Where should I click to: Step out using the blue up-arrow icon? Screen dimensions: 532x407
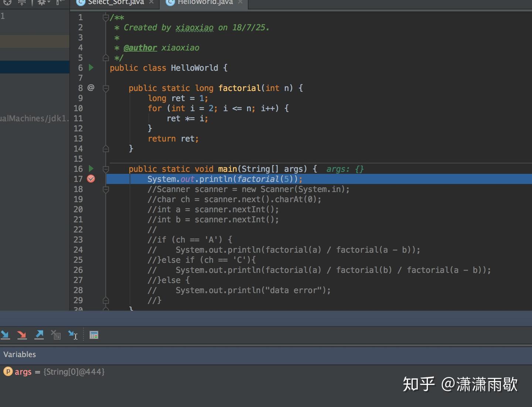click(39, 334)
